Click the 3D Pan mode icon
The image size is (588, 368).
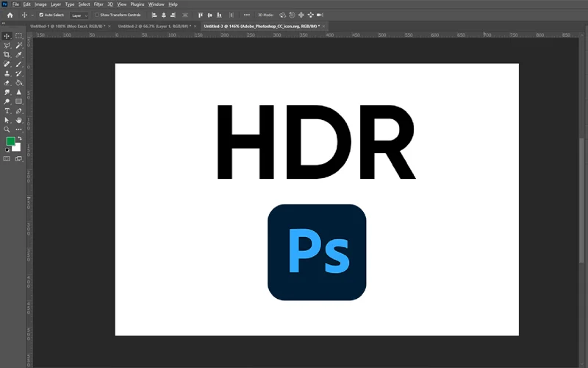(301, 15)
